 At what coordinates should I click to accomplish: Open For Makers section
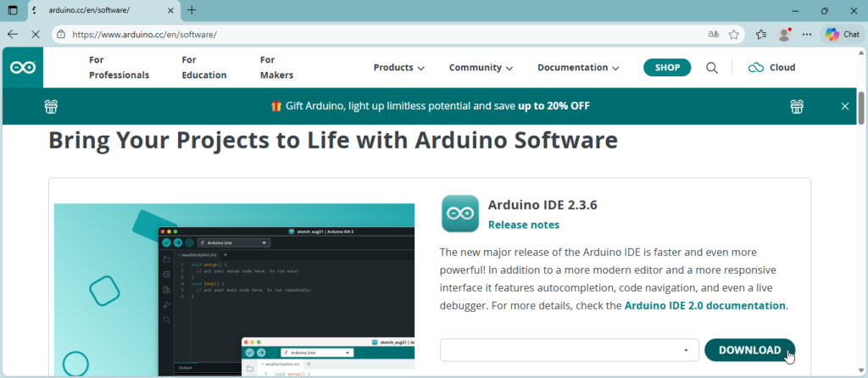click(x=277, y=68)
